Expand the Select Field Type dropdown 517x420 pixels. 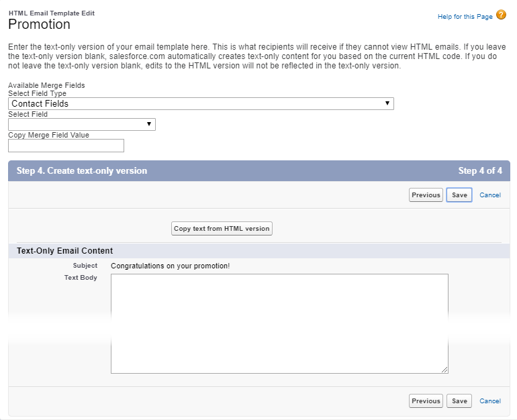click(201, 103)
